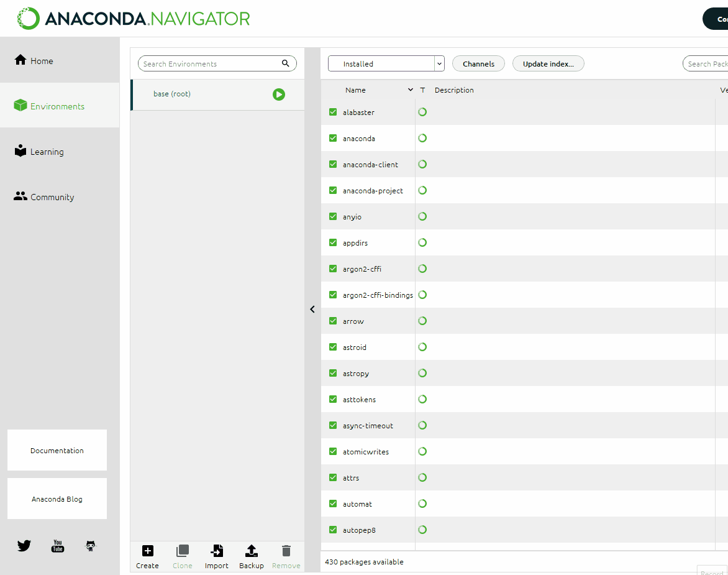Click the green play button on base (root)
The width and height of the screenshot is (728, 575).
(278, 94)
